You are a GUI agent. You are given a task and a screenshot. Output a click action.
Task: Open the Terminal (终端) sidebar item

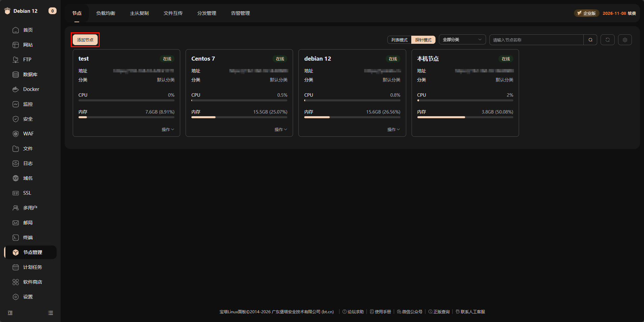[28, 237]
